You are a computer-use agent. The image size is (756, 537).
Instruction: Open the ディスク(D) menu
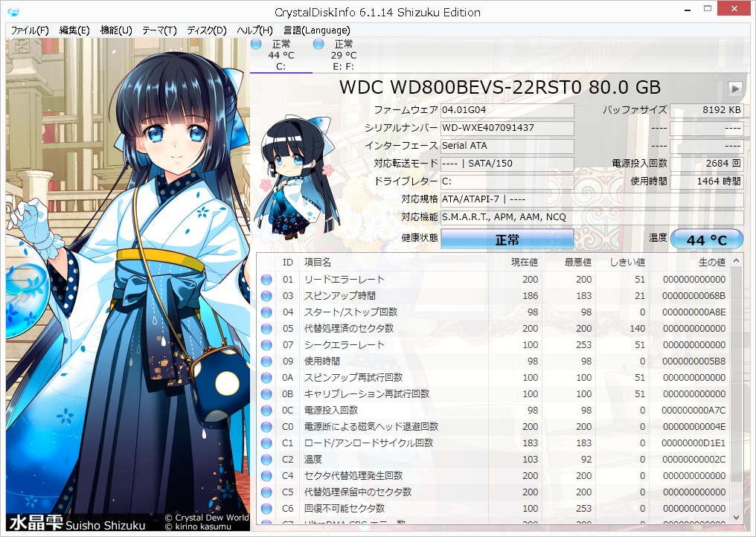click(206, 30)
